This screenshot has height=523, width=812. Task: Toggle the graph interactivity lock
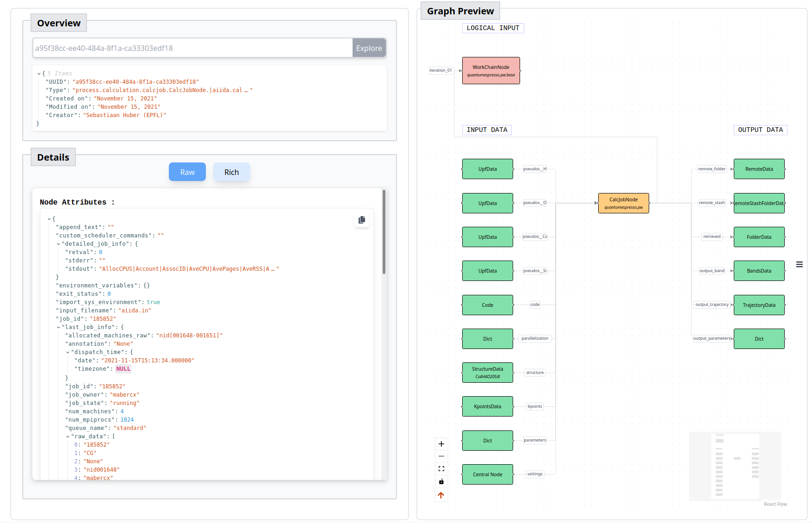click(441, 482)
